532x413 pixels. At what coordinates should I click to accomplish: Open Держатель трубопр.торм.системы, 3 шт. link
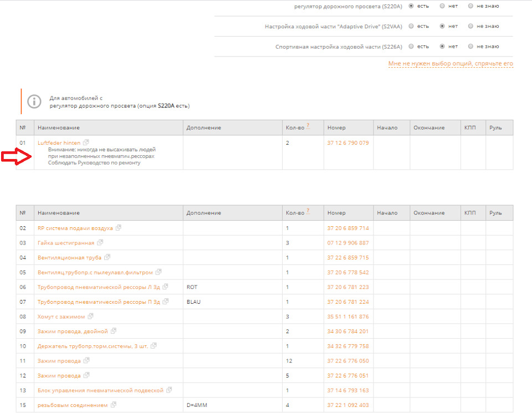pyautogui.click(x=92, y=346)
